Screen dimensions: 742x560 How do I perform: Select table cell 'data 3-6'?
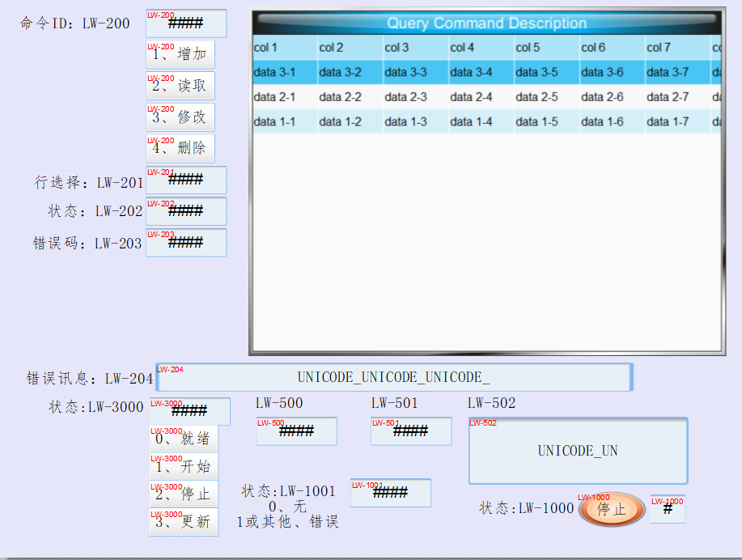coord(613,72)
